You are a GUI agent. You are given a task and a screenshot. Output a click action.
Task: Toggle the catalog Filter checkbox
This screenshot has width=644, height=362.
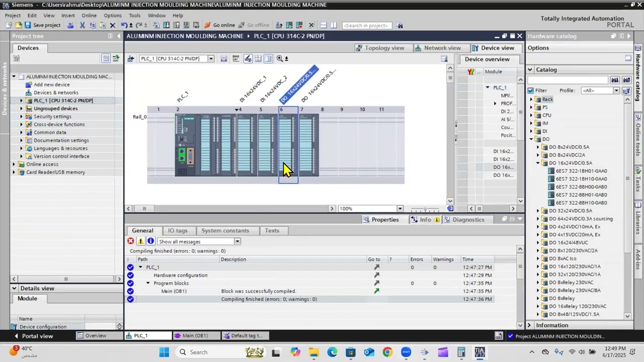tap(531, 90)
